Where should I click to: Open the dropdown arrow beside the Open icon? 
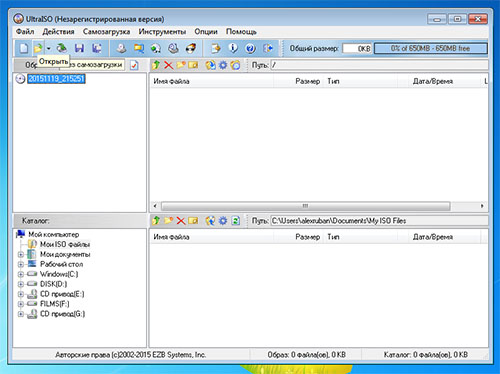pos(49,48)
